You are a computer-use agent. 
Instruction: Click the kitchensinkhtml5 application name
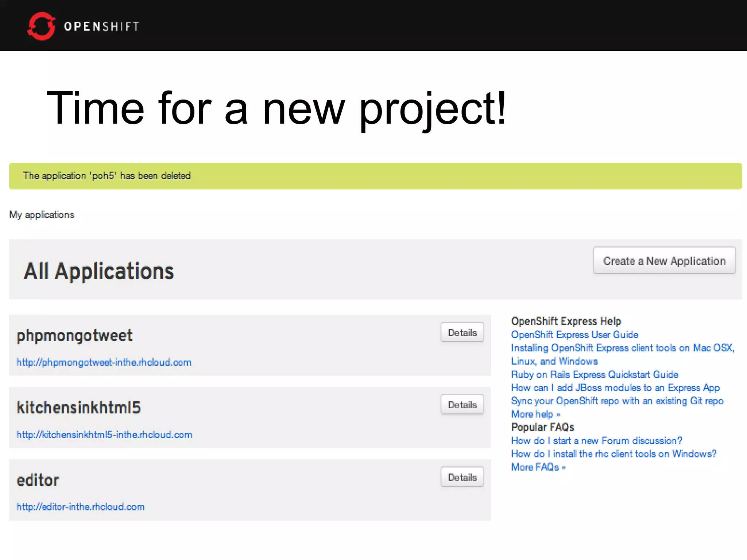click(x=79, y=408)
